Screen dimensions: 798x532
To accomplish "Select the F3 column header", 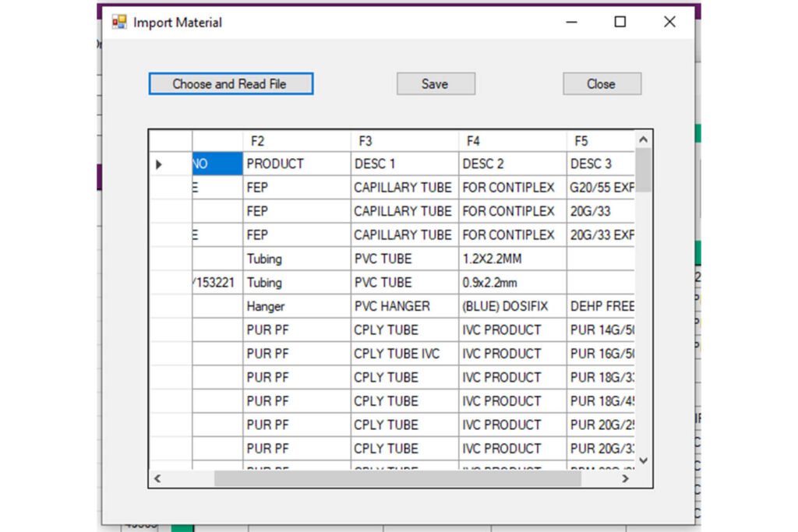I will pyautogui.click(x=404, y=141).
